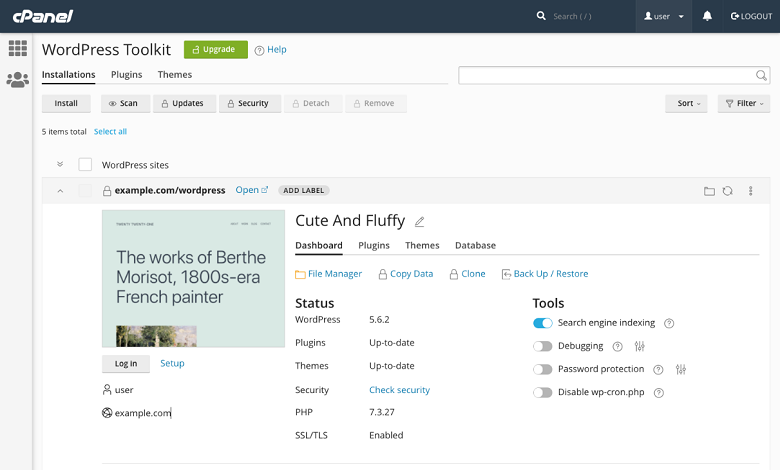780x470 pixels.
Task: Click the magnifier icon in top search
Action: coord(541,16)
